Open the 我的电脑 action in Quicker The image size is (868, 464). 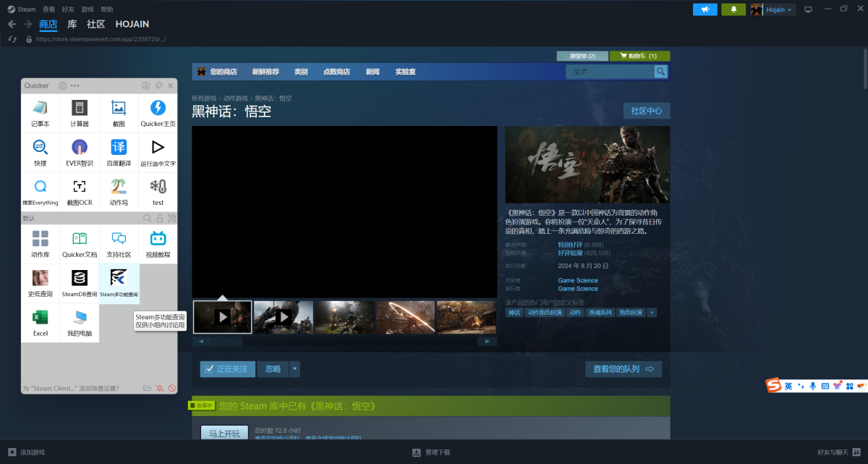[80, 323]
